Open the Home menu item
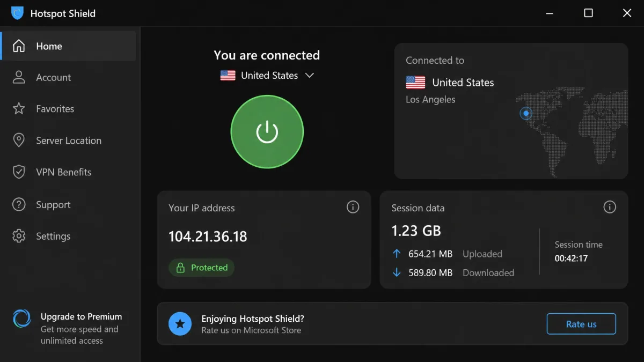The width and height of the screenshot is (644, 362). [x=69, y=46]
